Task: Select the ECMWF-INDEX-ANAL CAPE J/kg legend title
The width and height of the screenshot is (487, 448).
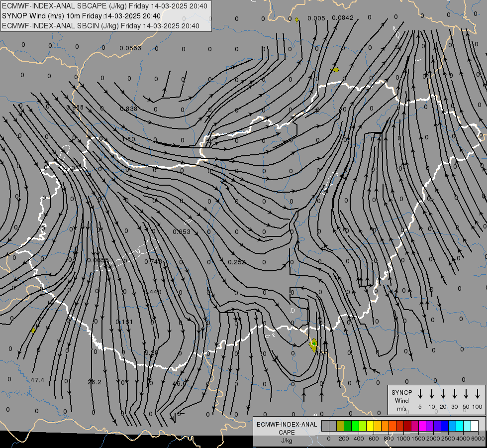Action: pos(287,432)
